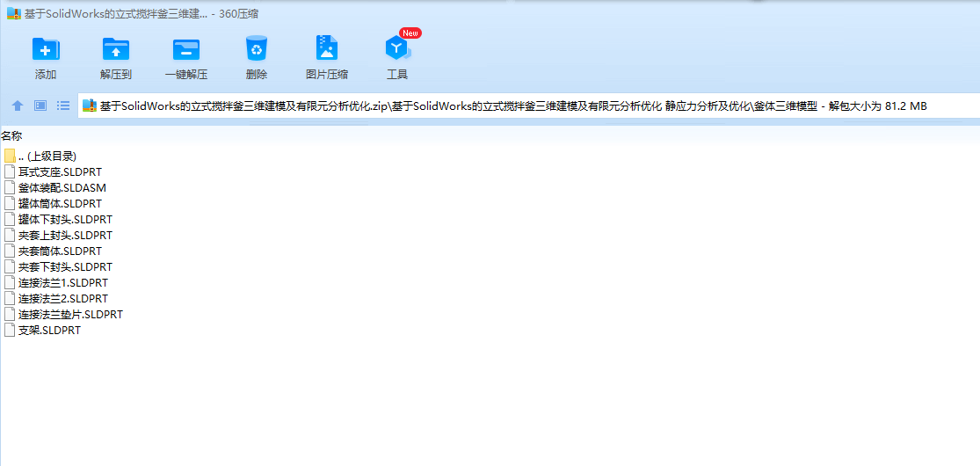Viewport: 980px width, 466px height.
Task: Click the file icon beside 连接法兰1.SLDPRT
Action: click(10, 282)
